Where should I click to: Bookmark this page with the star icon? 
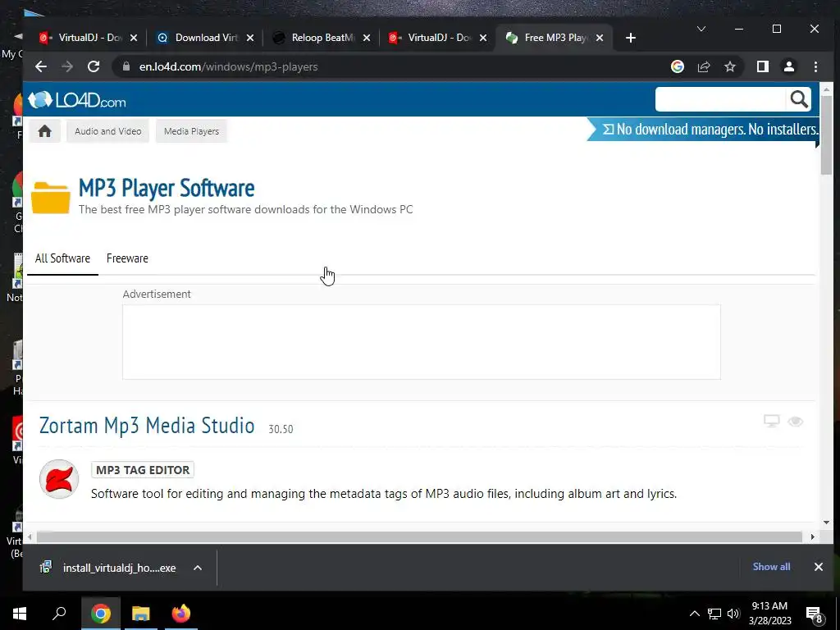[729, 66]
